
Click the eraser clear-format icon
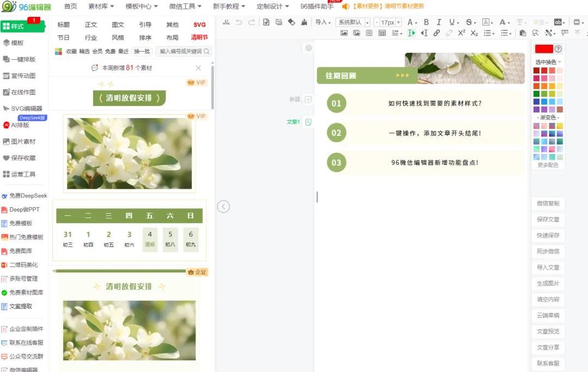coord(291,22)
